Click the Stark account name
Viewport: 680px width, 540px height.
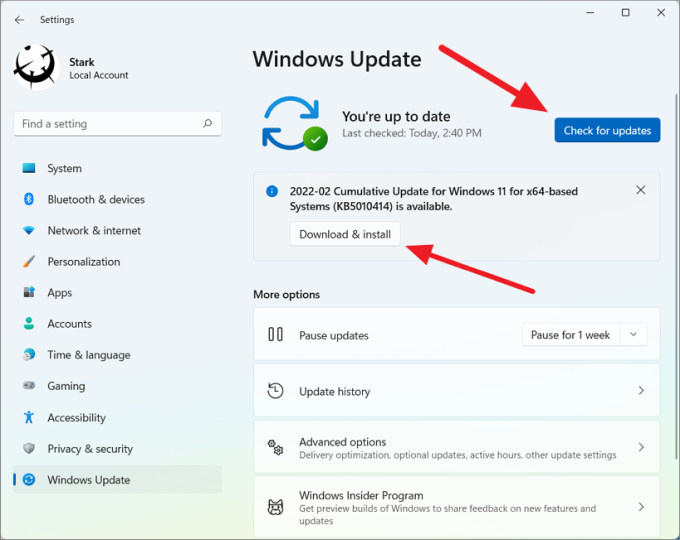[82, 62]
